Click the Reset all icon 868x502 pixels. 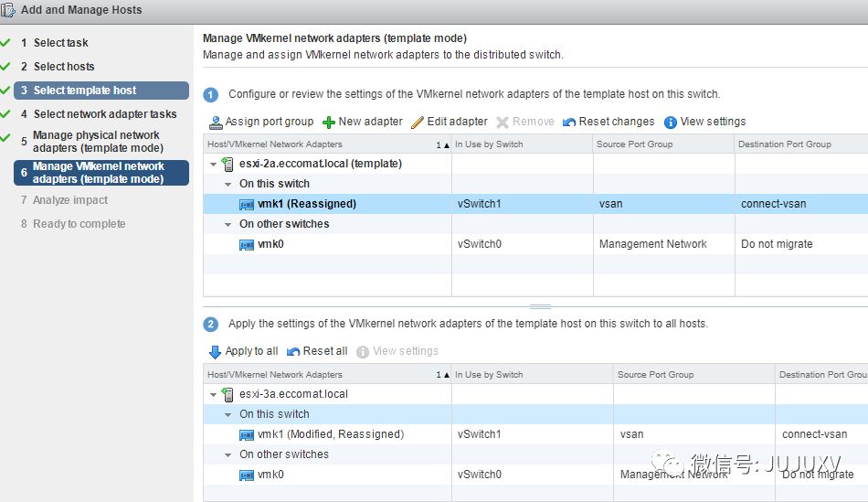293,352
